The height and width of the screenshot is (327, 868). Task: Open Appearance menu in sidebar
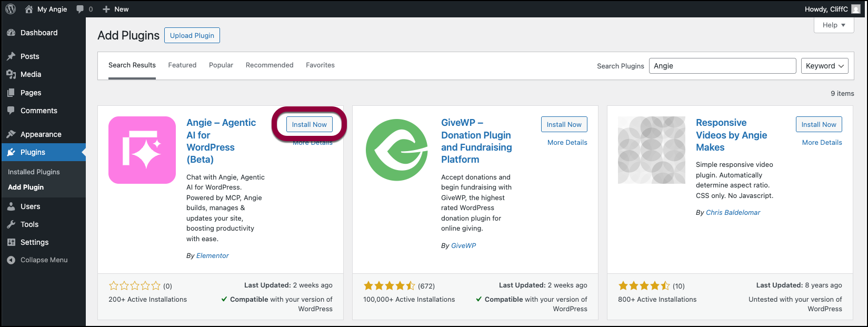(x=41, y=134)
